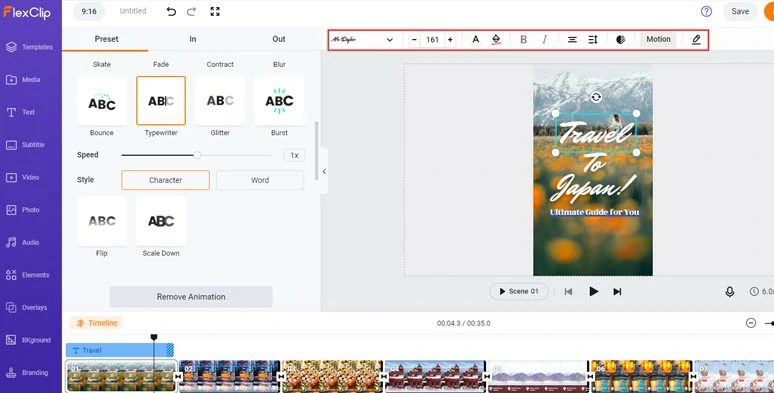Screen dimensions: 774x393
Task: Open the font family dropdown
Action: click(362, 39)
